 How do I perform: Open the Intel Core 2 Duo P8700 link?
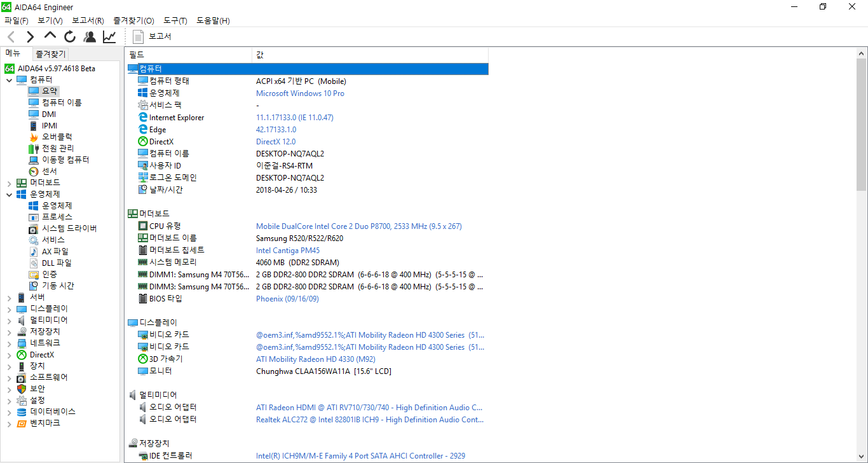coord(358,226)
